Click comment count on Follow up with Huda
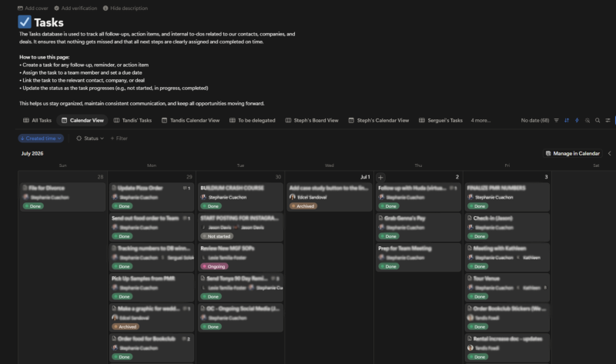The image size is (616, 364). (x=454, y=188)
